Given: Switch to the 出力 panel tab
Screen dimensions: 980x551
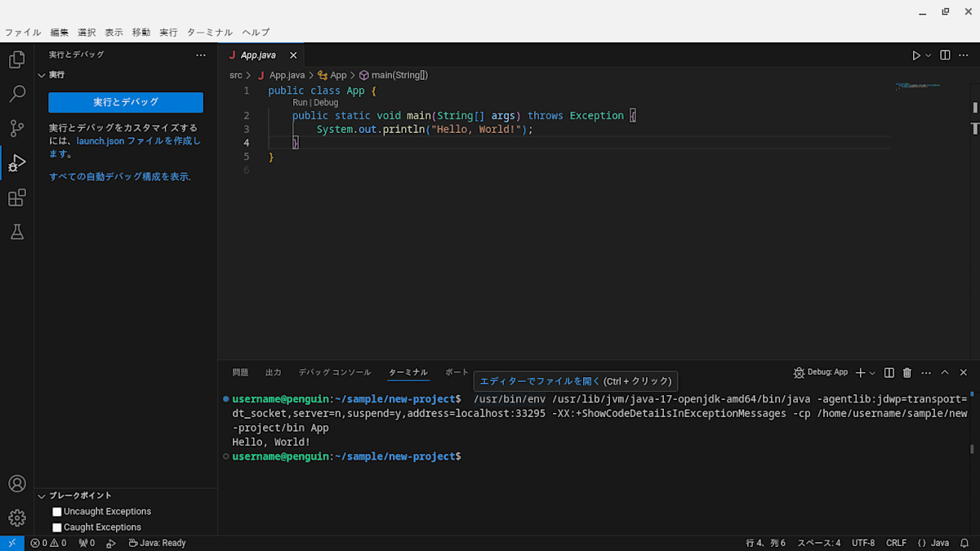Looking at the screenshot, I should [x=274, y=372].
